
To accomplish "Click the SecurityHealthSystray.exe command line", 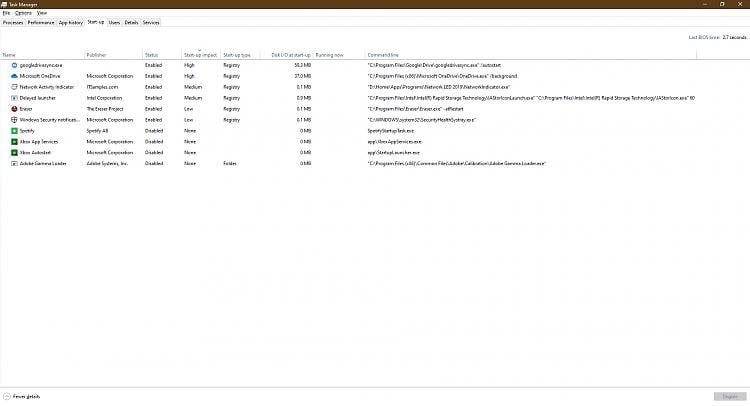I will 421,120.
